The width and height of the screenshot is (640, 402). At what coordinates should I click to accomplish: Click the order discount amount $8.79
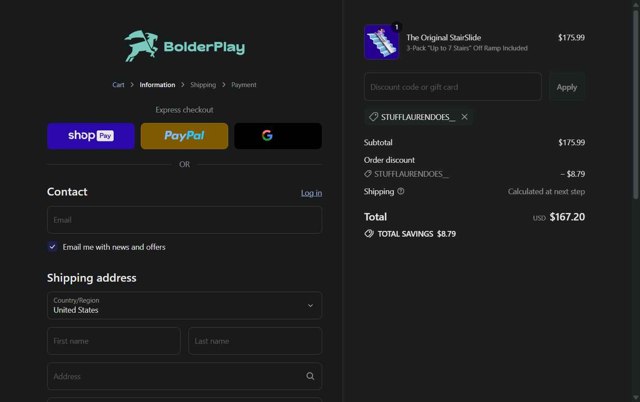tap(573, 174)
